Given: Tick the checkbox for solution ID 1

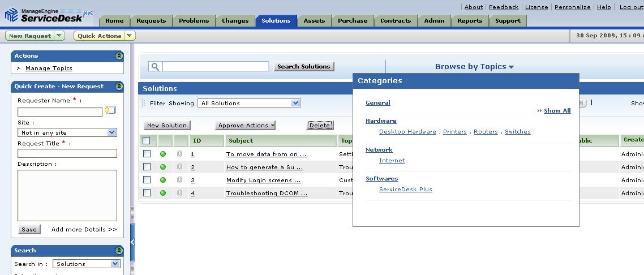Looking at the screenshot, I should [x=147, y=154].
